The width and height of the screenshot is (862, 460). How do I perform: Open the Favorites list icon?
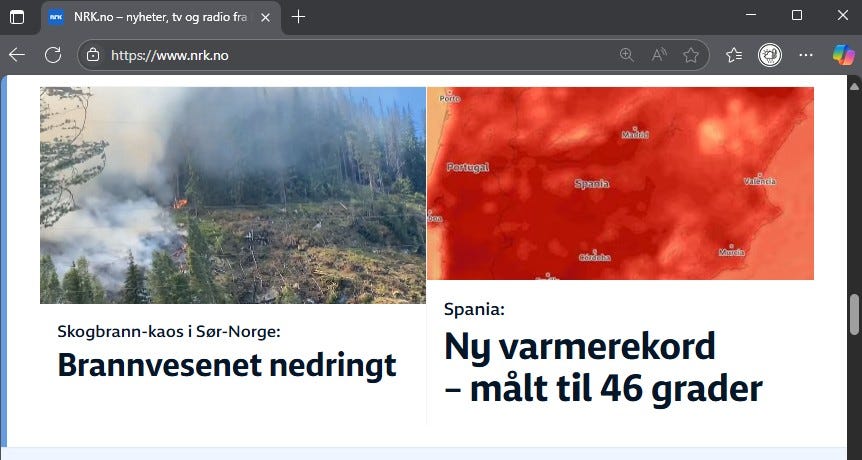[734, 55]
